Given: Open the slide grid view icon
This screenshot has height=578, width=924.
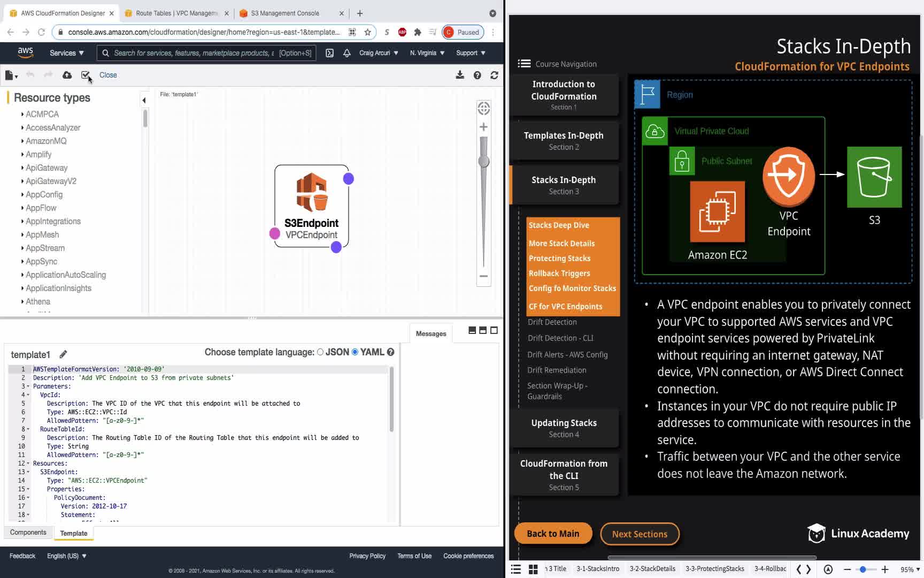Looking at the screenshot, I should pyautogui.click(x=533, y=569).
